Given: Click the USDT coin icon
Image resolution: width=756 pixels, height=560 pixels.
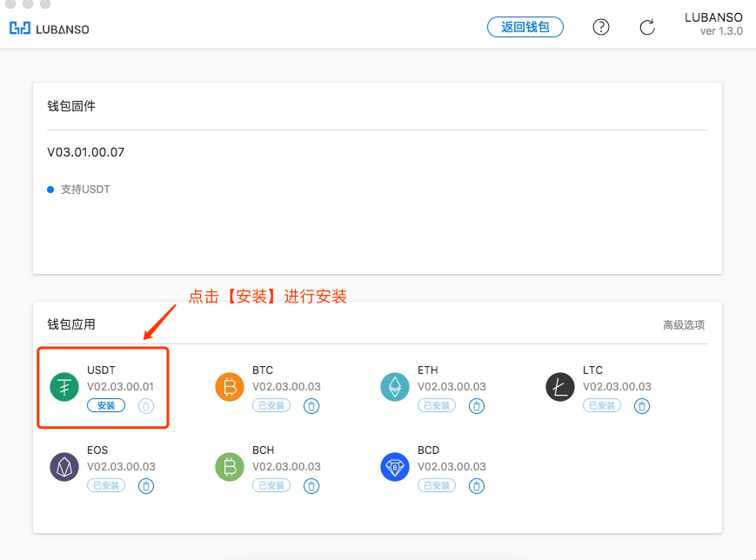Looking at the screenshot, I should [x=64, y=387].
